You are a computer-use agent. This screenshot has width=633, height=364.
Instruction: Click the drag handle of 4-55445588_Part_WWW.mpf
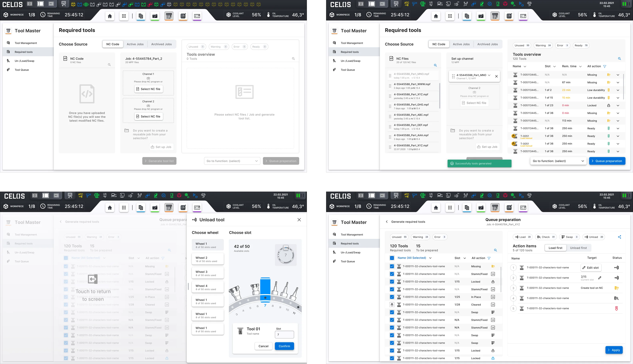390,86
